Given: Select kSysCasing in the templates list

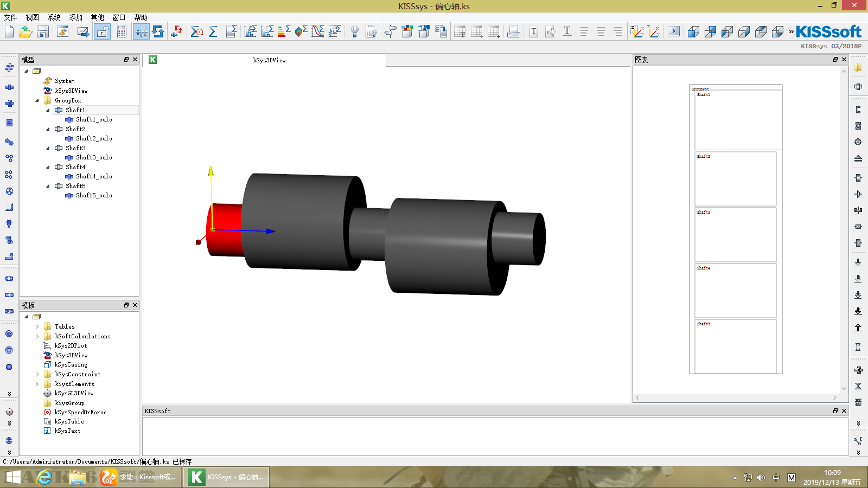Looking at the screenshot, I should (x=71, y=364).
